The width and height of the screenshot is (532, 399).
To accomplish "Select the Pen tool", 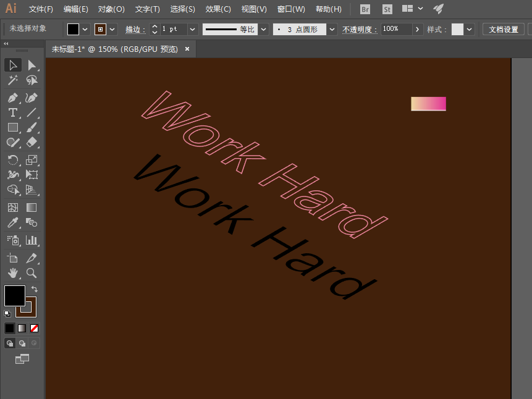I will click(13, 98).
